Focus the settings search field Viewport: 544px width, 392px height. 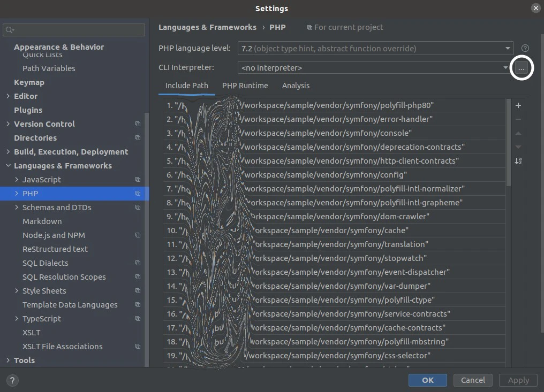pyautogui.click(x=73, y=30)
